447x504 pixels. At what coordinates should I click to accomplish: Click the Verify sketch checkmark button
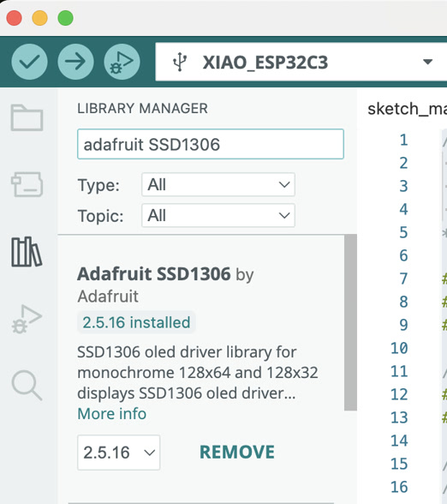pyautogui.click(x=29, y=62)
